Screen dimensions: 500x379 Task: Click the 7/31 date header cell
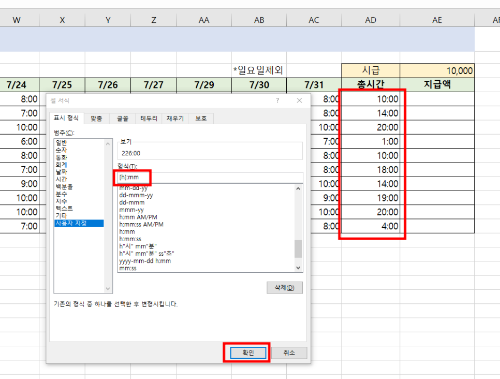[x=314, y=85]
